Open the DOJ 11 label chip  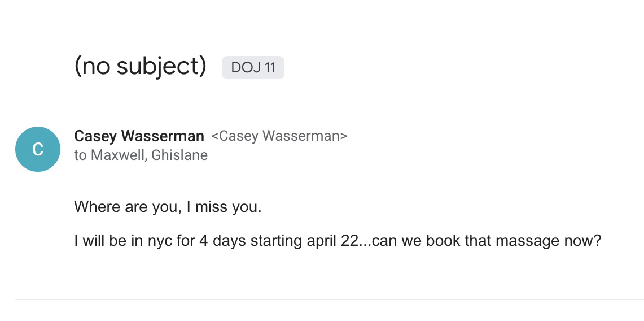coord(253,68)
